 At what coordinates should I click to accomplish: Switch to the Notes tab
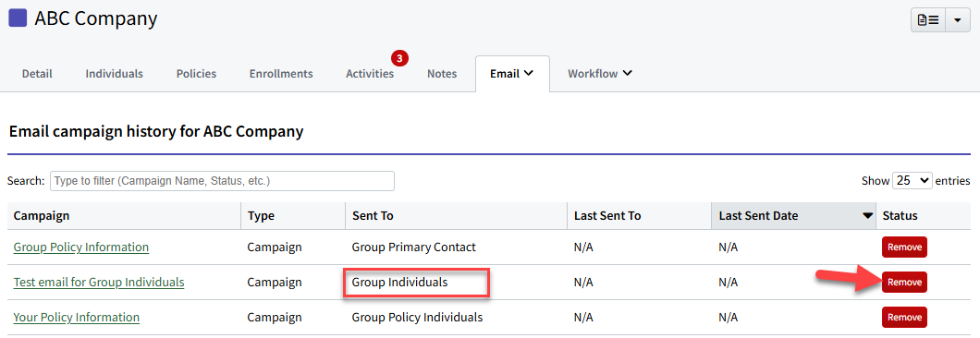click(442, 74)
